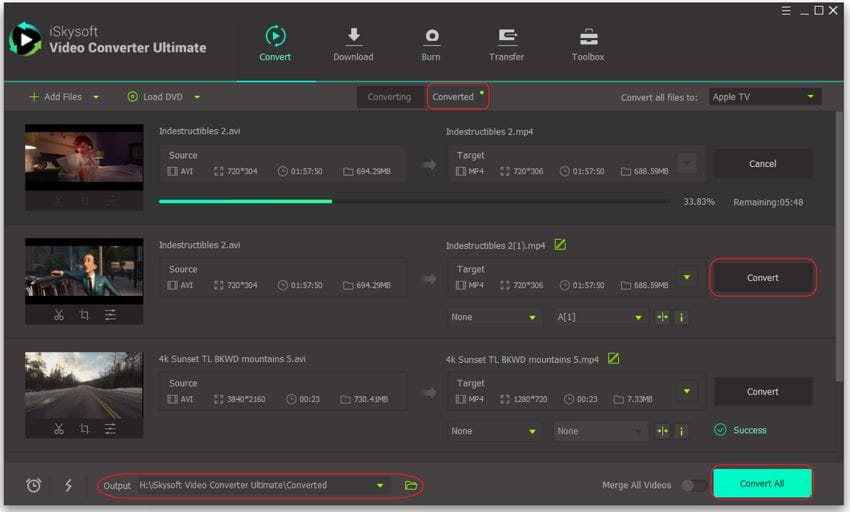Open the Burn section

(431, 43)
